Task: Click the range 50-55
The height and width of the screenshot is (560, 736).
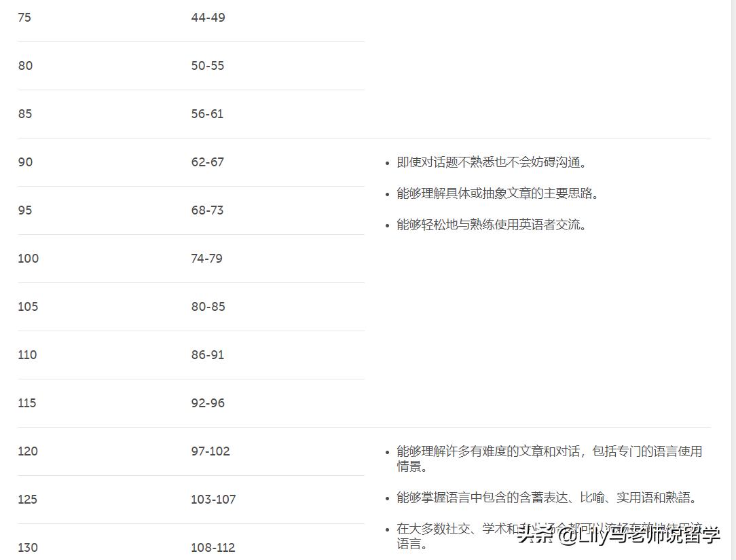Action: (207, 66)
